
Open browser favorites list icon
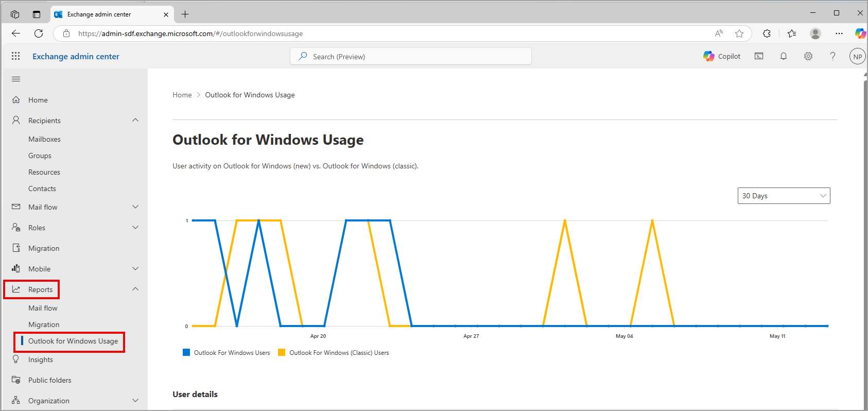792,33
